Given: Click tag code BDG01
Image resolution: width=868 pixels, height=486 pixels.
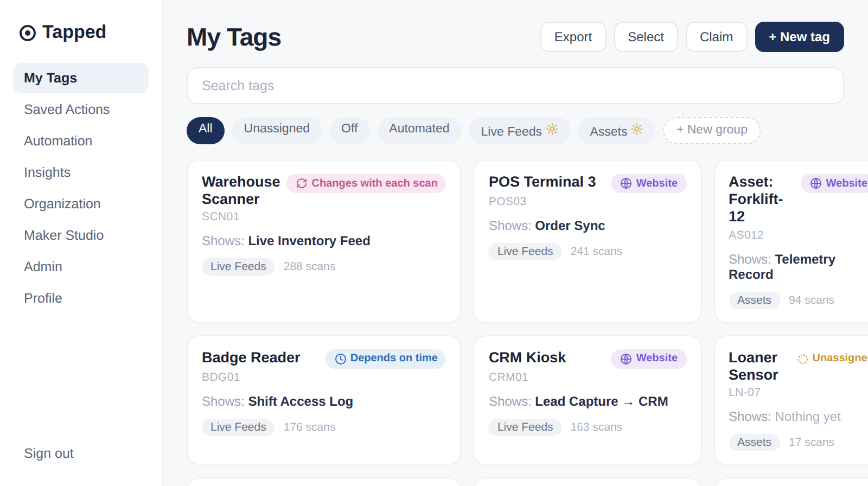Looking at the screenshot, I should pos(221,377).
